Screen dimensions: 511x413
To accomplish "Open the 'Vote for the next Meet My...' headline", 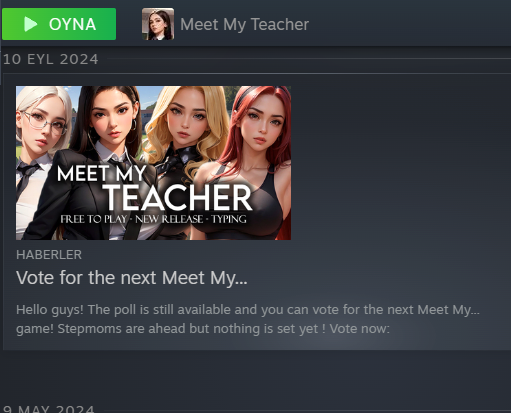I will pyautogui.click(x=132, y=278).
